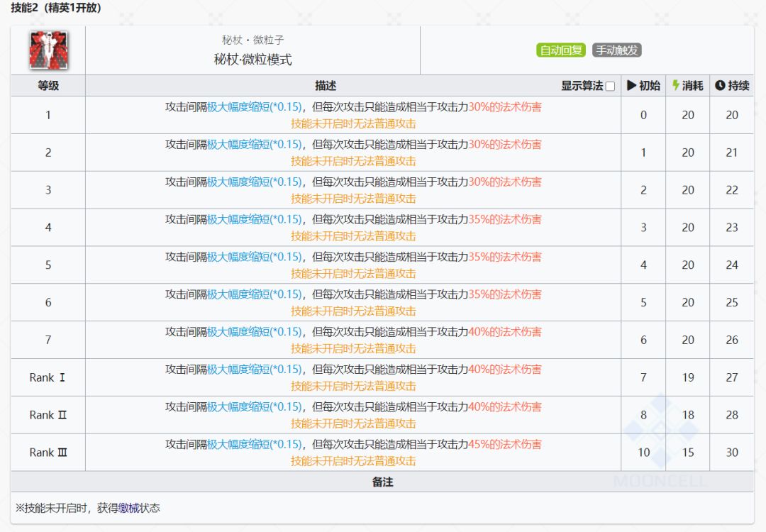Click heading 技能2（精英1开放）
This screenshot has height=532, width=766.
56,8
